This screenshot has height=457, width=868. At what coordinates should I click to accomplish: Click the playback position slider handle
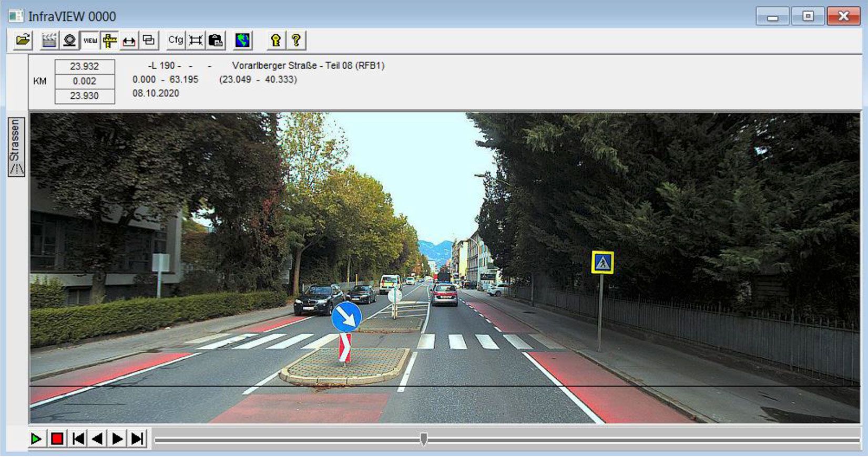coord(424,439)
